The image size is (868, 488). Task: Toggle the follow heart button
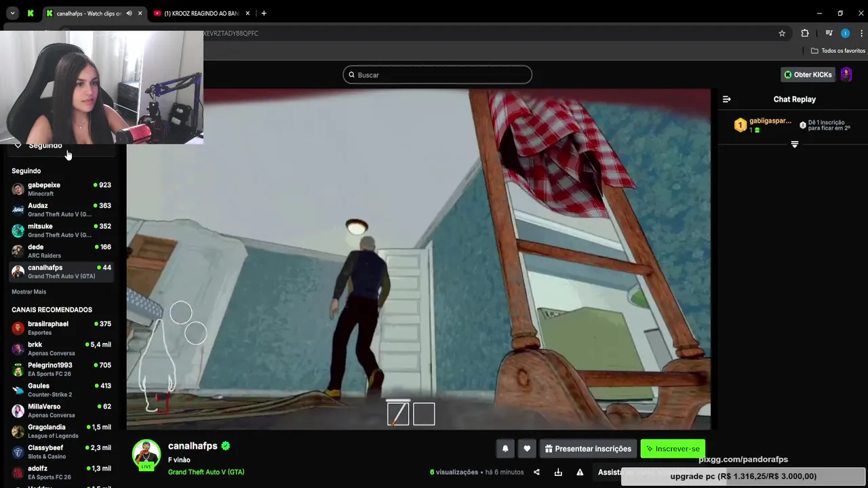(527, 449)
